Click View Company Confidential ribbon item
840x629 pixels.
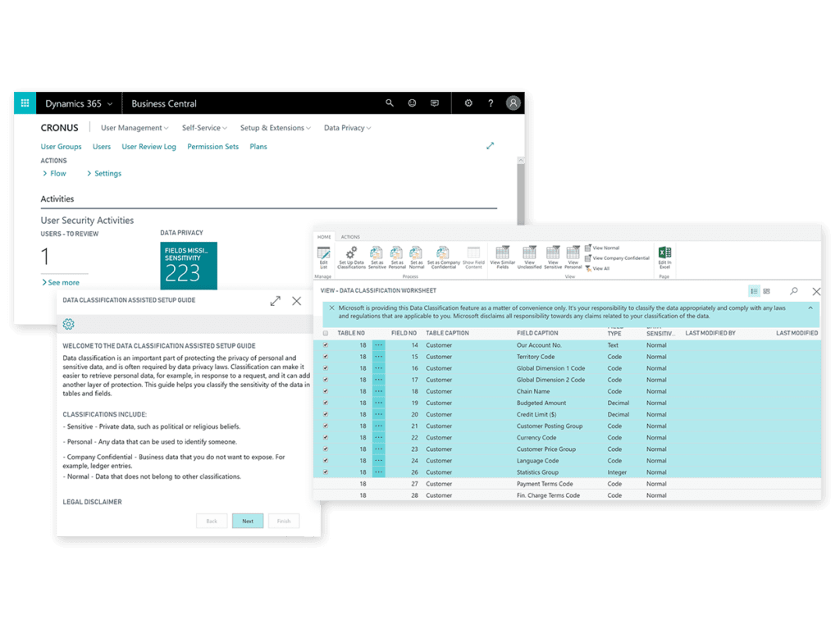(x=617, y=258)
